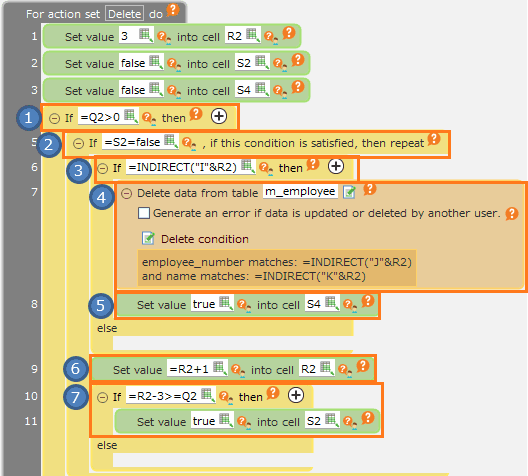528x476 pixels.
Task: Open cell picker for value 3 in row 1
Action: [x=146, y=35]
